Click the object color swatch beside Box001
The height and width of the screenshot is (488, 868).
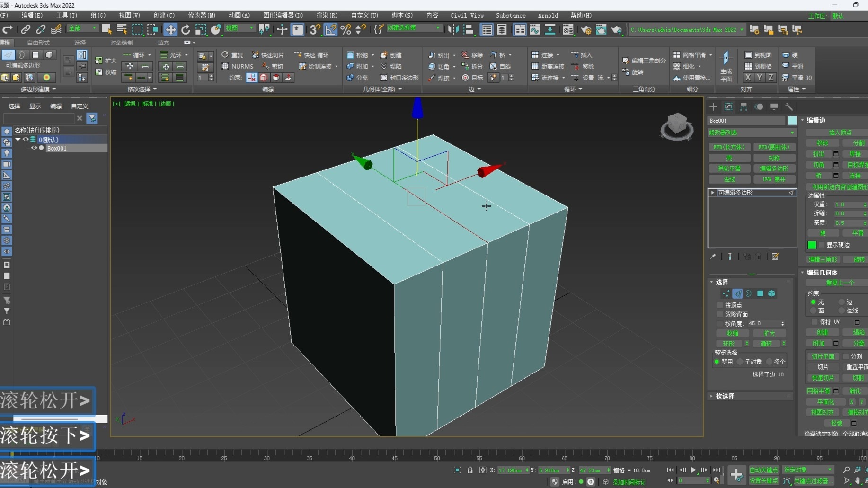[x=792, y=121]
